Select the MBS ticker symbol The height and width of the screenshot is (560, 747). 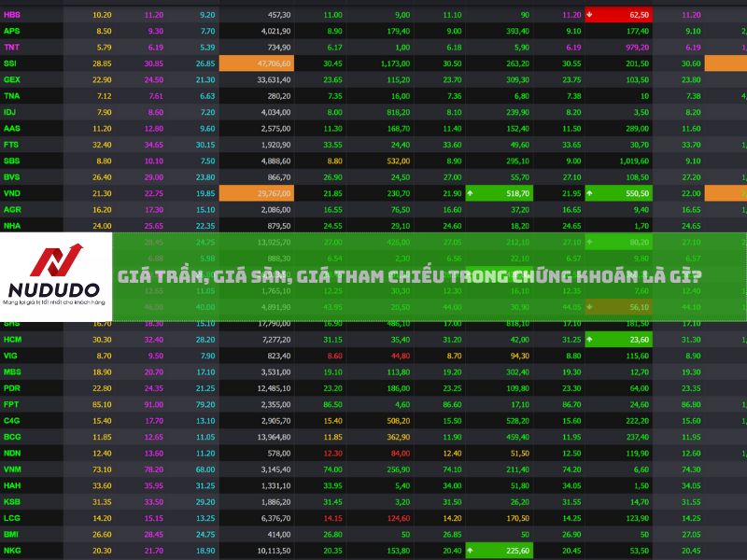click(12, 371)
